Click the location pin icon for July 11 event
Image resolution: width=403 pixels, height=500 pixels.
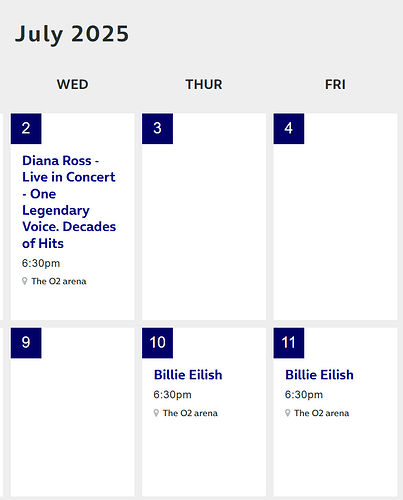point(287,413)
